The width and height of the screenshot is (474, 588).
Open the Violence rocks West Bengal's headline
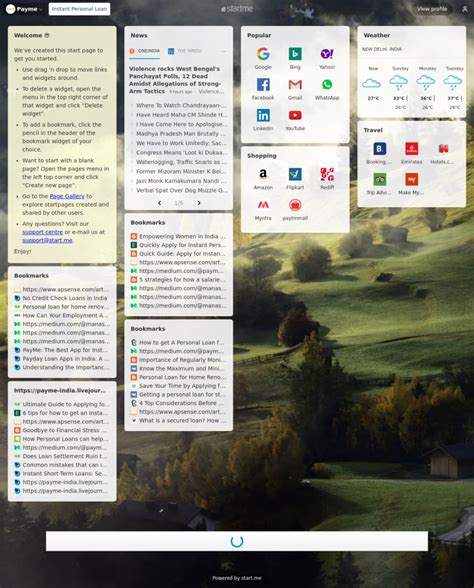coord(175,80)
